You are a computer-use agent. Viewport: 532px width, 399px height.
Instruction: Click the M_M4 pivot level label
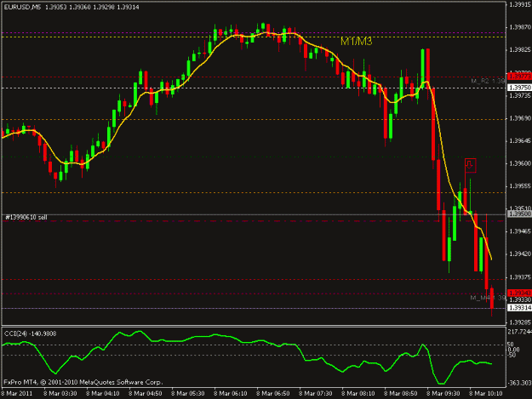[x=488, y=298]
